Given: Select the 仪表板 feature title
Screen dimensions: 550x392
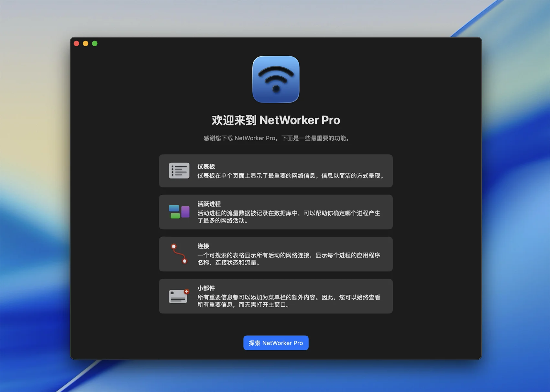Looking at the screenshot, I should (206, 167).
